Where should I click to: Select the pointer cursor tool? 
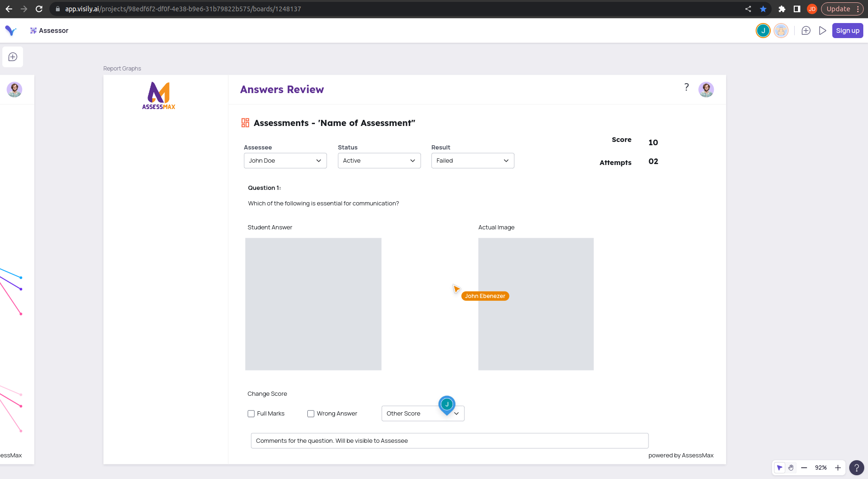[x=780, y=468]
